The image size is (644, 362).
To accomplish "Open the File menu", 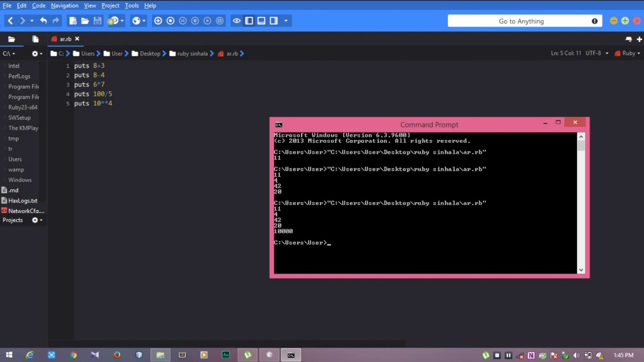I will click(x=7, y=6).
